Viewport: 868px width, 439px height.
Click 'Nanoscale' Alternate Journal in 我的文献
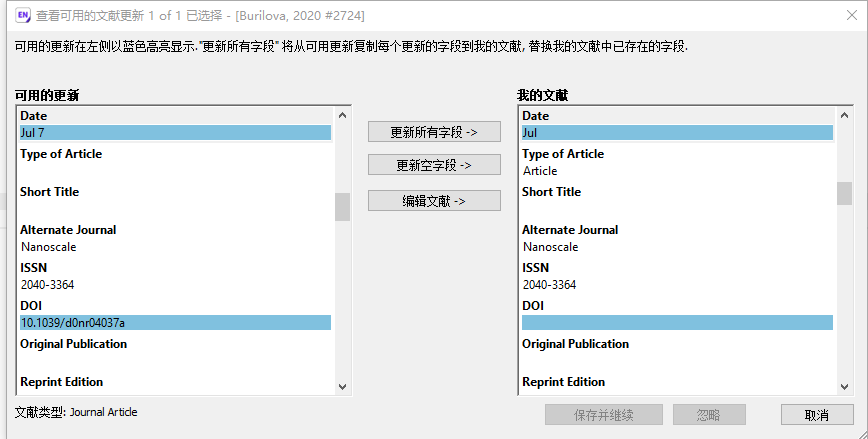coord(551,247)
